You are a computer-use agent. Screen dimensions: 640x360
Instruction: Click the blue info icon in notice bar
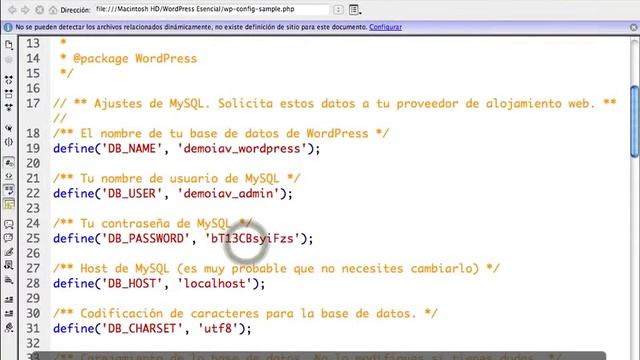(x=8, y=27)
